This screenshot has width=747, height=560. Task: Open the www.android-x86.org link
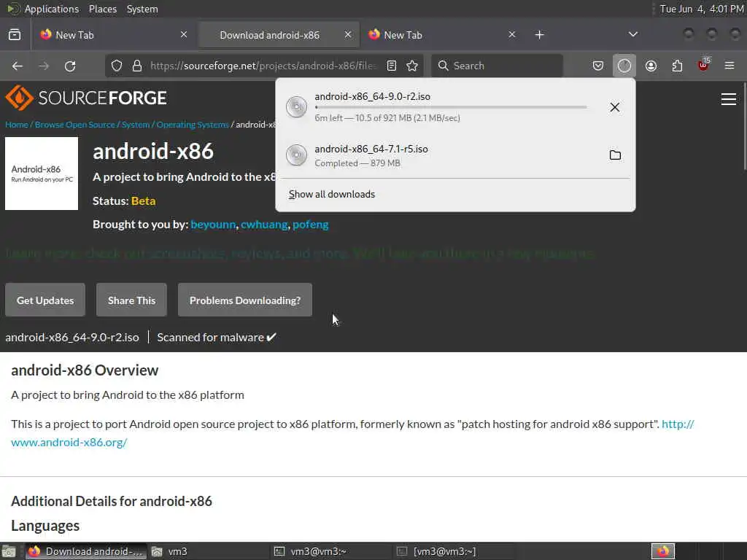[69, 443]
